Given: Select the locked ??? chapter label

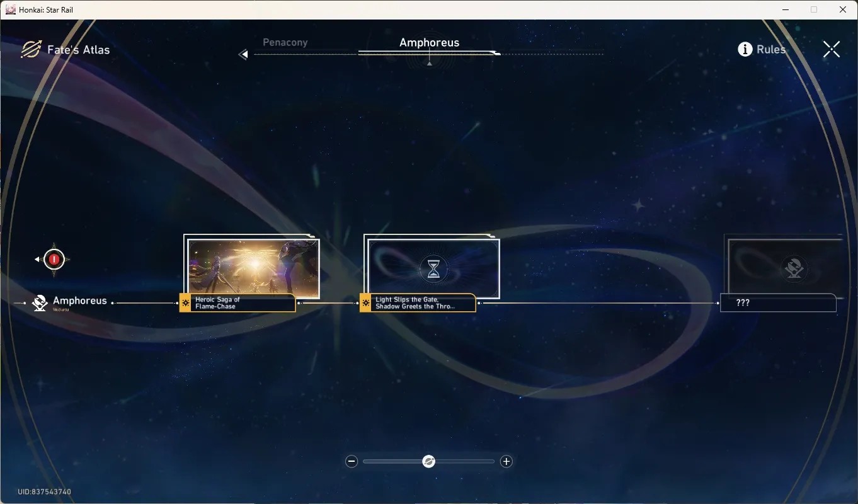Looking at the screenshot, I should (x=778, y=303).
